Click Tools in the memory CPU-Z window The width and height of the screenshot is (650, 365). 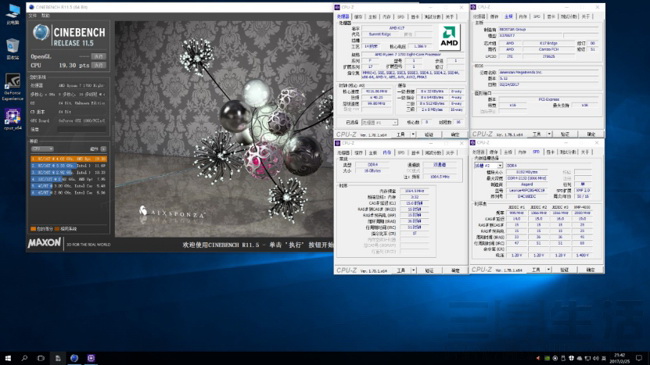pos(401,270)
